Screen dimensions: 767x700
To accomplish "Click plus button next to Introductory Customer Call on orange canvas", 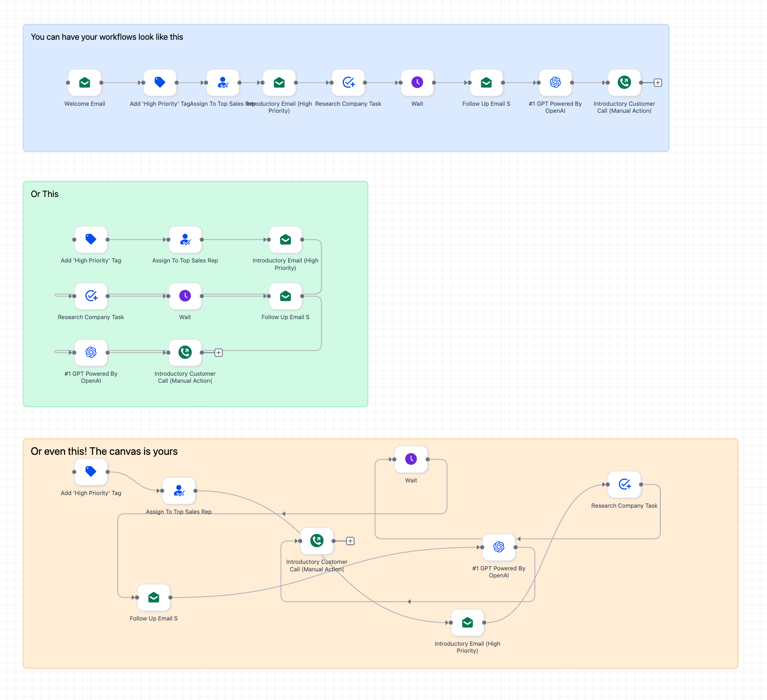I will [350, 541].
